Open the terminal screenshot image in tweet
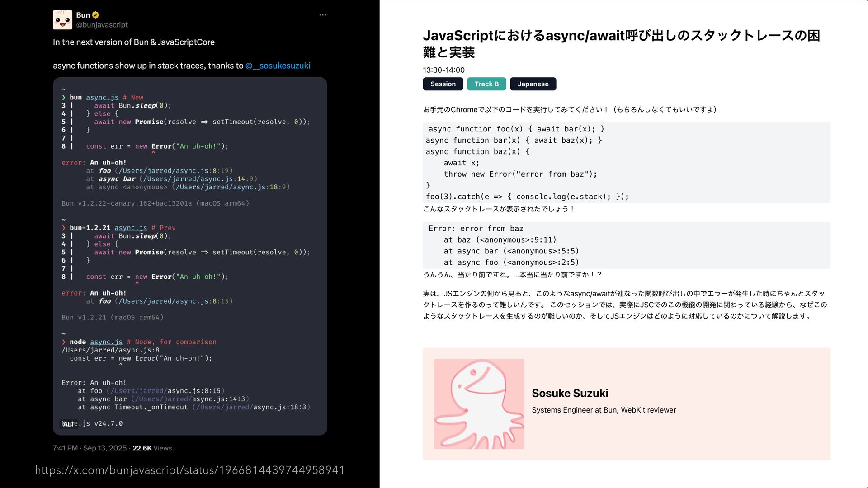868x488 pixels. coord(190,256)
